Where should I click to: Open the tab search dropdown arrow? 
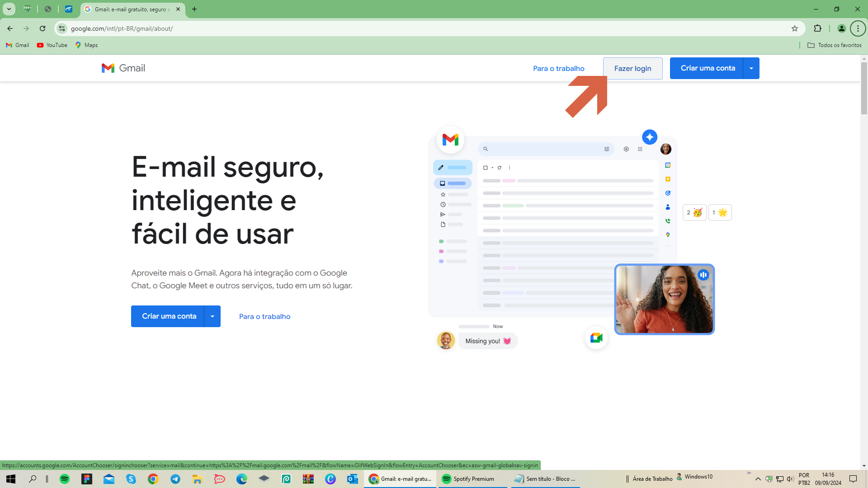click(9, 9)
